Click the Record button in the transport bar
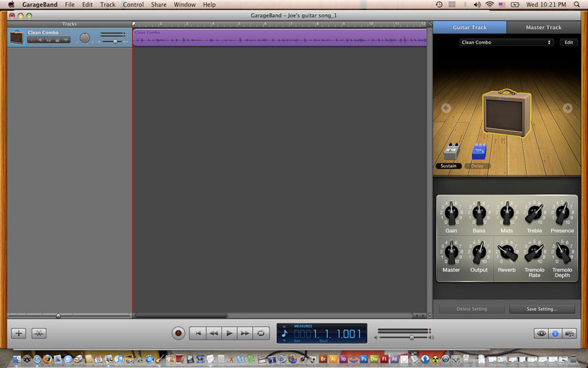Image resolution: width=588 pixels, height=368 pixels. (x=179, y=333)
